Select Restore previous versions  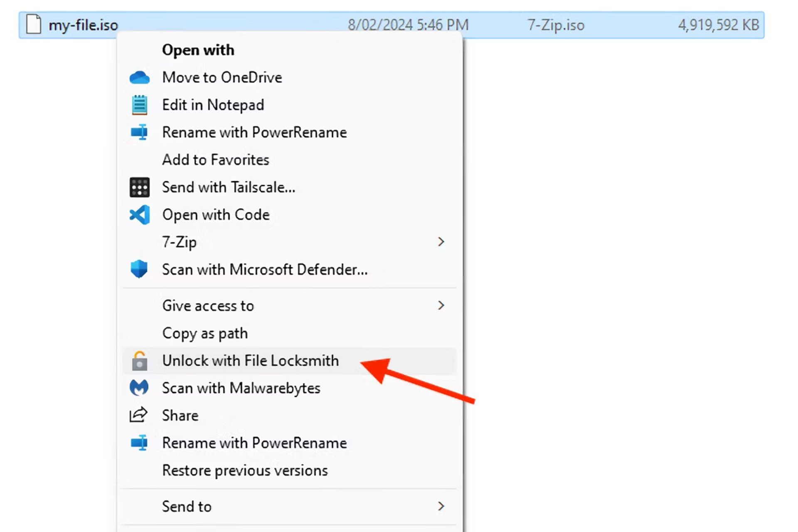point(245,470)
